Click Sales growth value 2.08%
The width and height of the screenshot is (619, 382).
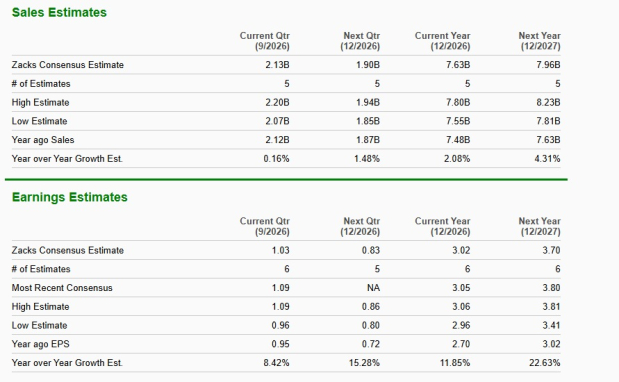(457, 159)
